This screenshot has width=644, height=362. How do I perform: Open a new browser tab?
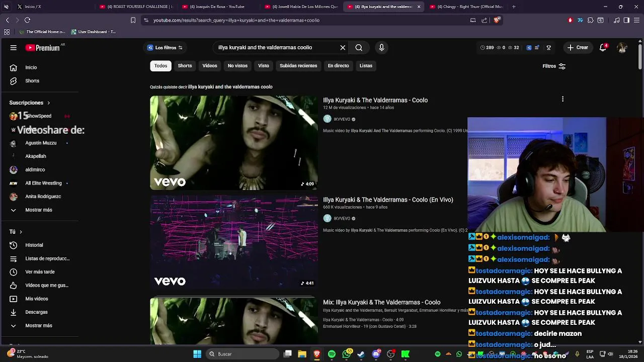click(x=514, y=7)
